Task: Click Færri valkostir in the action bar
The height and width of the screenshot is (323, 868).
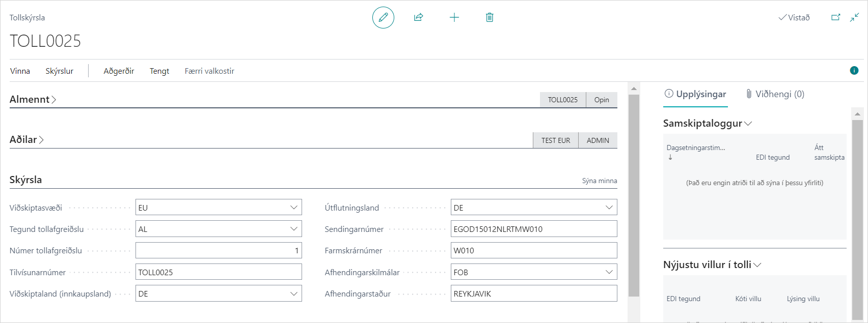Action: click(209, 71)
